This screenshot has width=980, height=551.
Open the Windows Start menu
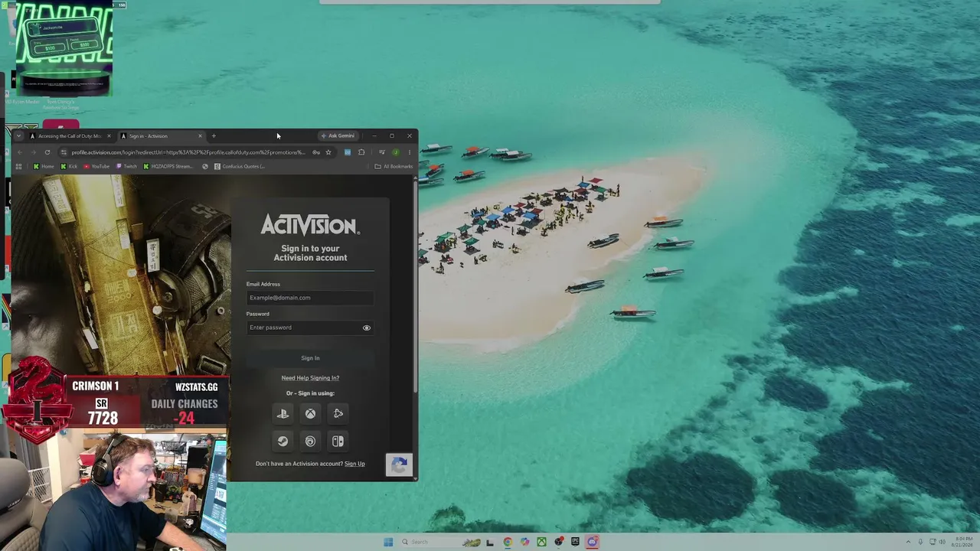pos(388,542)
